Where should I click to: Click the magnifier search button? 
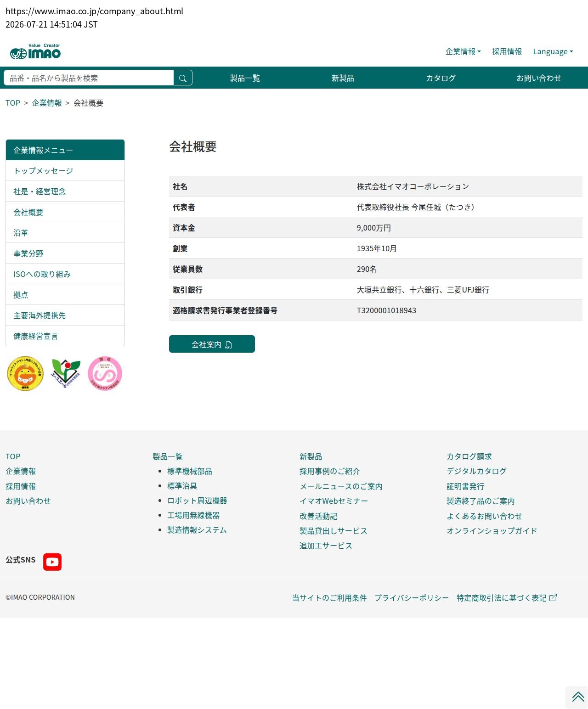(x=183, y=78)
